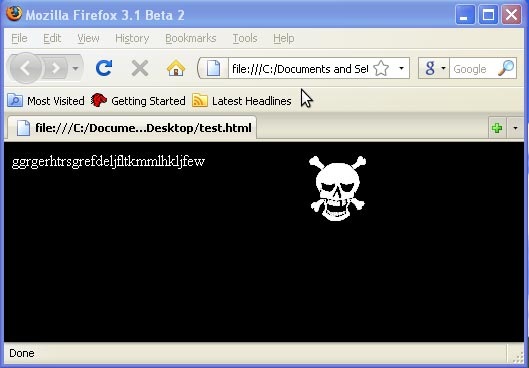Open the address bar URL history dropdown

click(x=401, y=68)
